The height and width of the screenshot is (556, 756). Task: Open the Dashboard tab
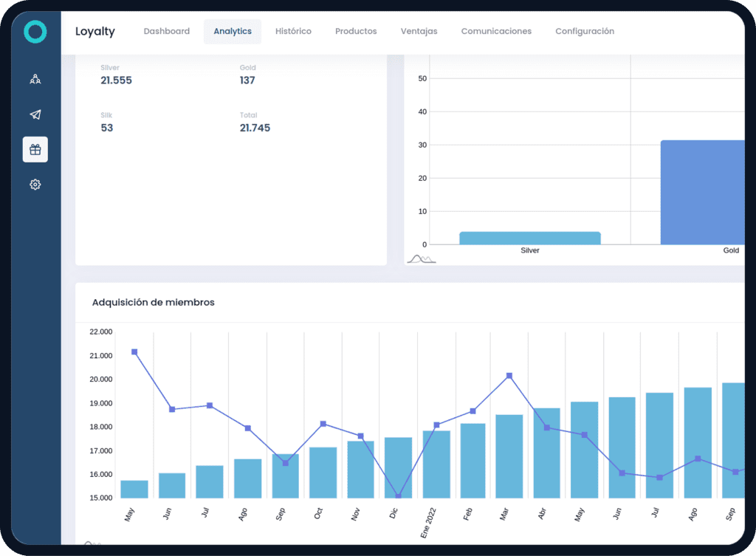(166, 31)
